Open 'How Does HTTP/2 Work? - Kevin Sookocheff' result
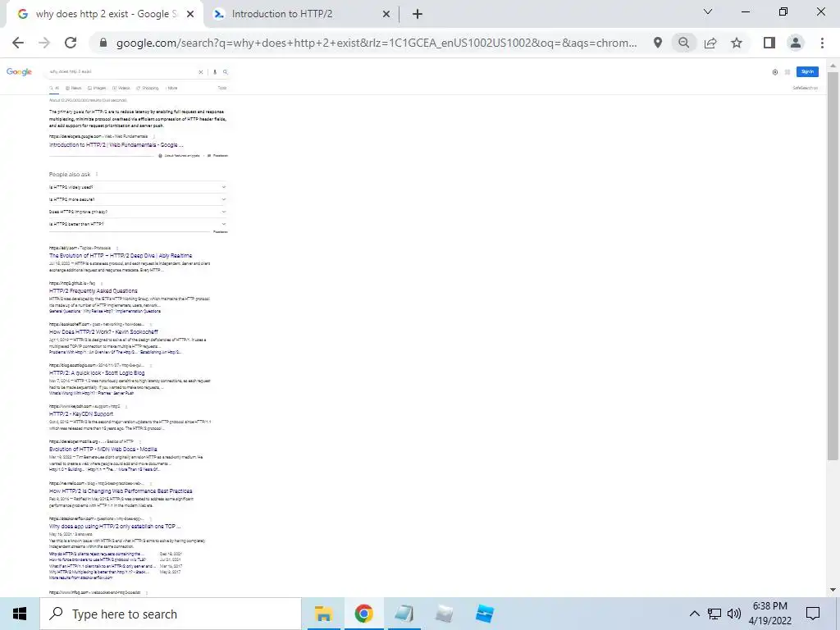The width and height of the screenshot is (840, 630). click(103, 331)
